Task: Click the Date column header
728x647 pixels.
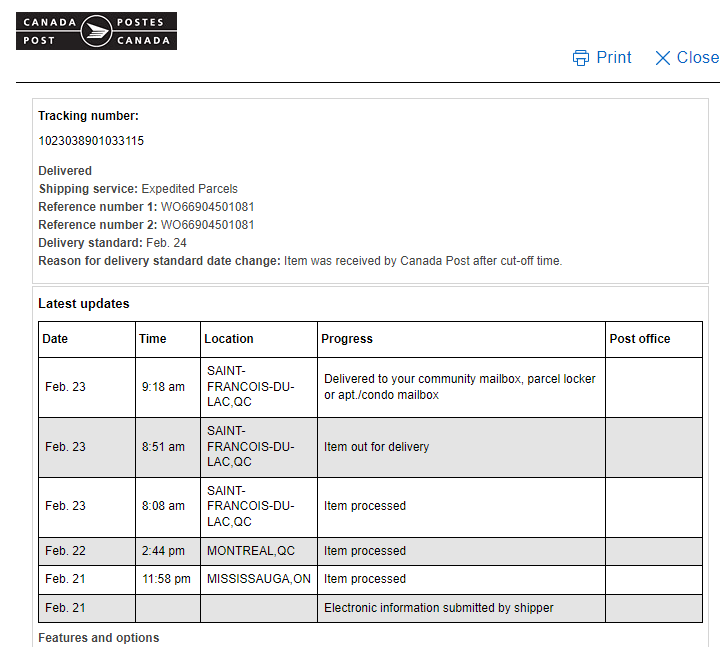Action: click(55, 339)
